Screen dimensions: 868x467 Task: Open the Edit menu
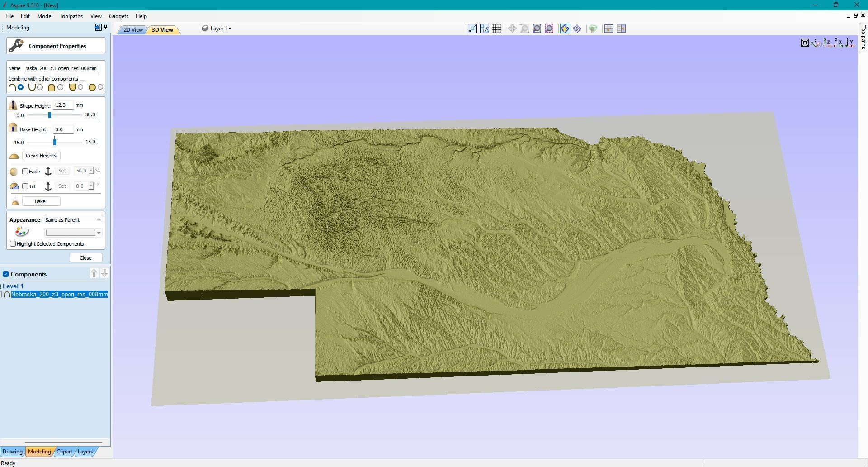[25, 16]
